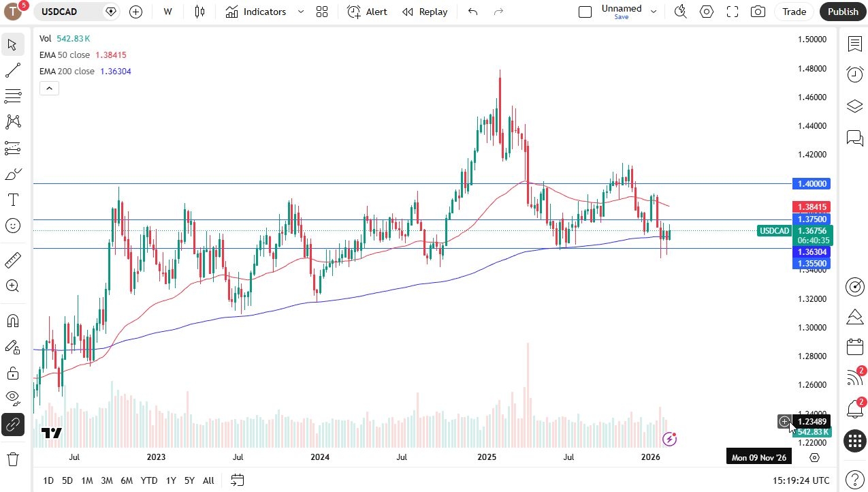868x492 pixels.
Task: Click the Publish button
Action: pos(843,12)
